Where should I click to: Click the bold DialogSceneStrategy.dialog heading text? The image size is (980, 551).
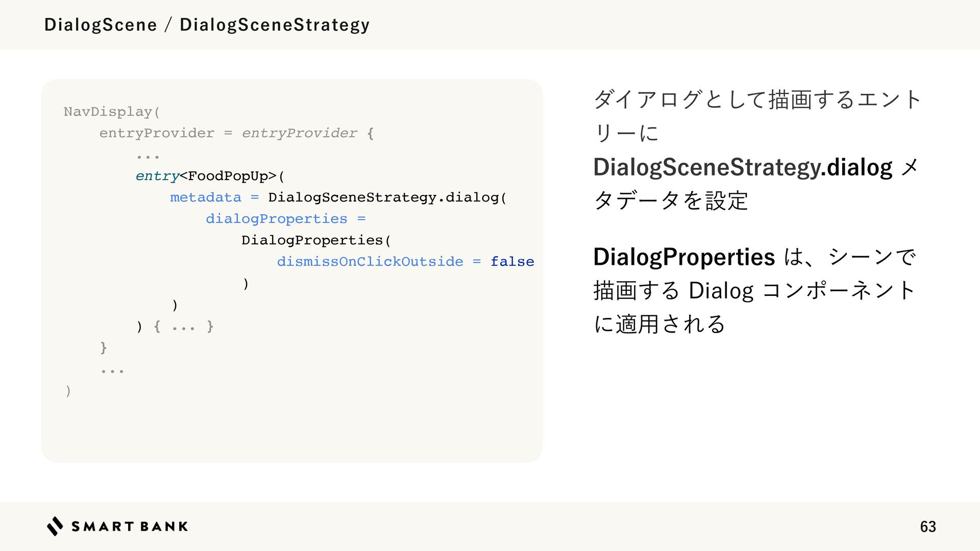[x=743, y=167]
